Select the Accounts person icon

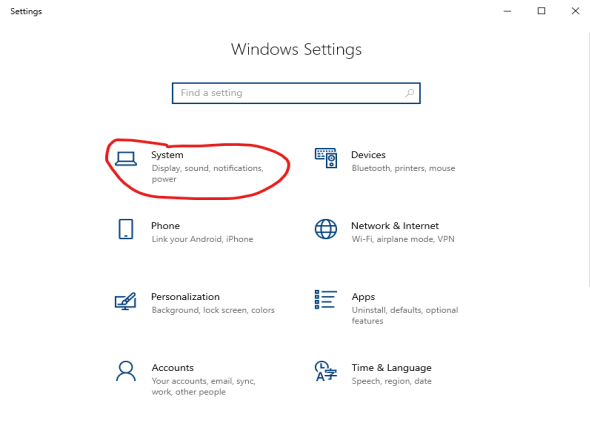pos(126,371)
